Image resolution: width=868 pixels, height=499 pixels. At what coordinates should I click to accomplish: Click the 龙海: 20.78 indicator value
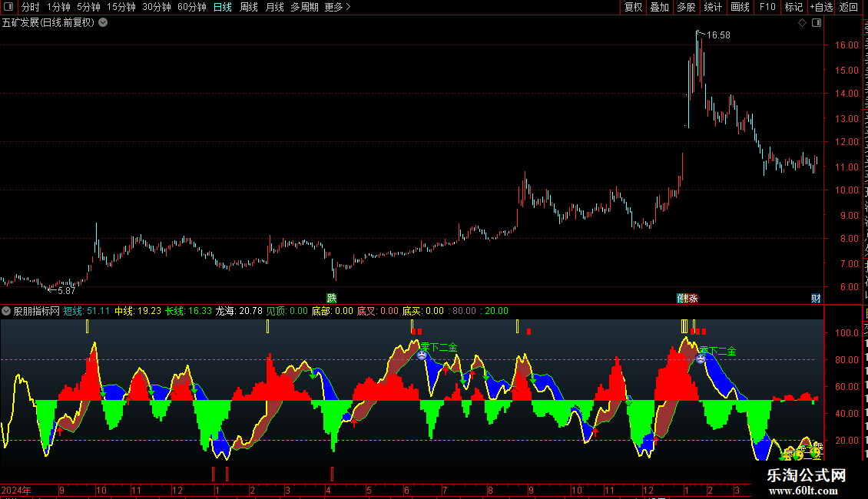coord(239,311)
